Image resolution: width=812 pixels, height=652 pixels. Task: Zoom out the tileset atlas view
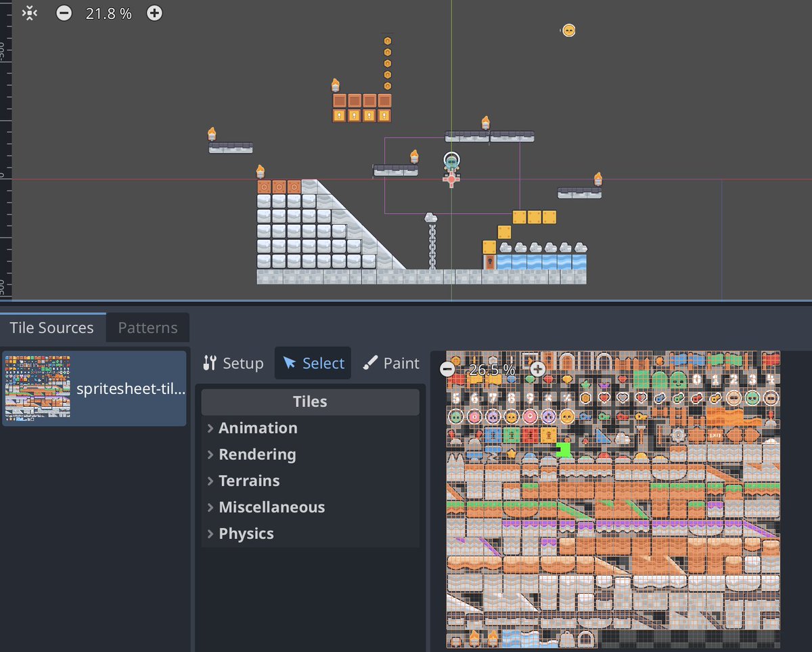pos(447,369)
